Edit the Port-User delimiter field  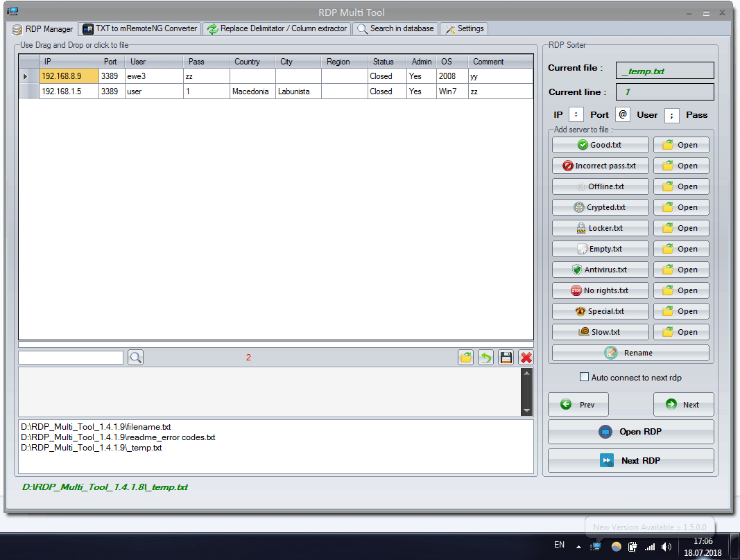coord(623,114)
